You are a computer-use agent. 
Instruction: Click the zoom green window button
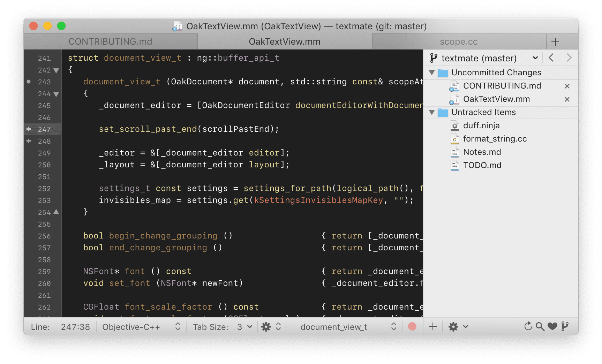(61, 26)
